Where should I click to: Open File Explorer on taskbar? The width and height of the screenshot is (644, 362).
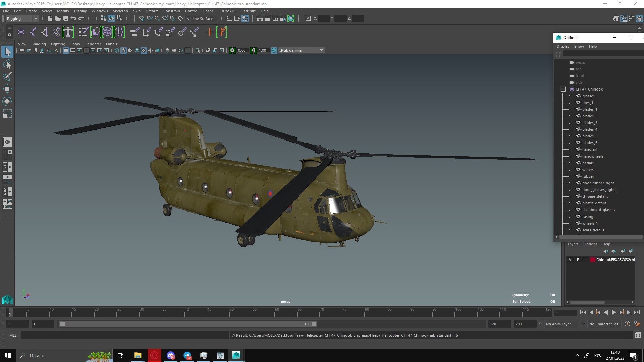coord(138,355)
